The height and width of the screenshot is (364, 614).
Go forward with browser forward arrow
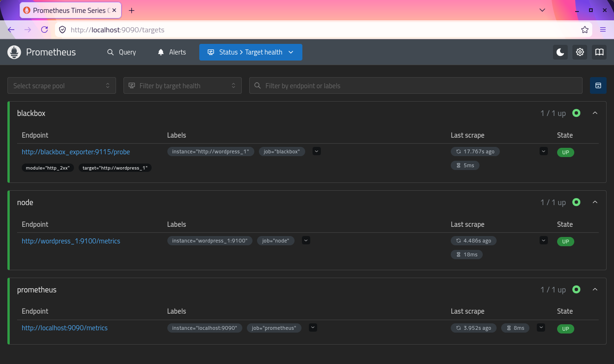point(28,30)
